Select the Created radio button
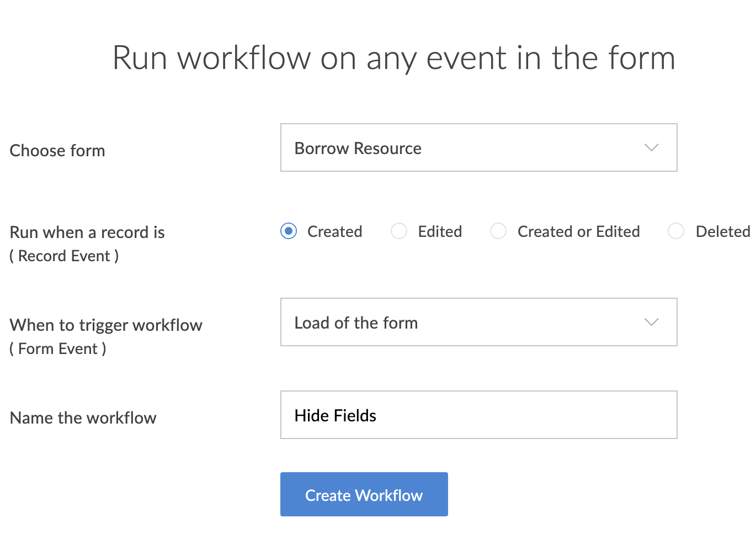The image size is (756, 560). point(289,231)
